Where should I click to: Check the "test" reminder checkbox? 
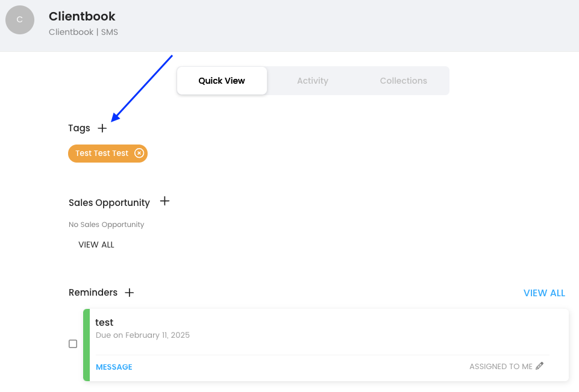click(x=73, y=344)
